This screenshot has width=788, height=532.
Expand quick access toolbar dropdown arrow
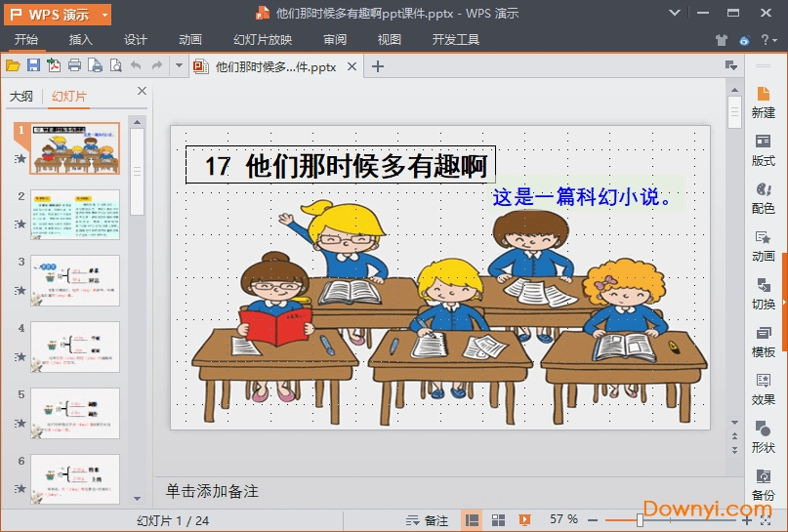coord(179,65)
